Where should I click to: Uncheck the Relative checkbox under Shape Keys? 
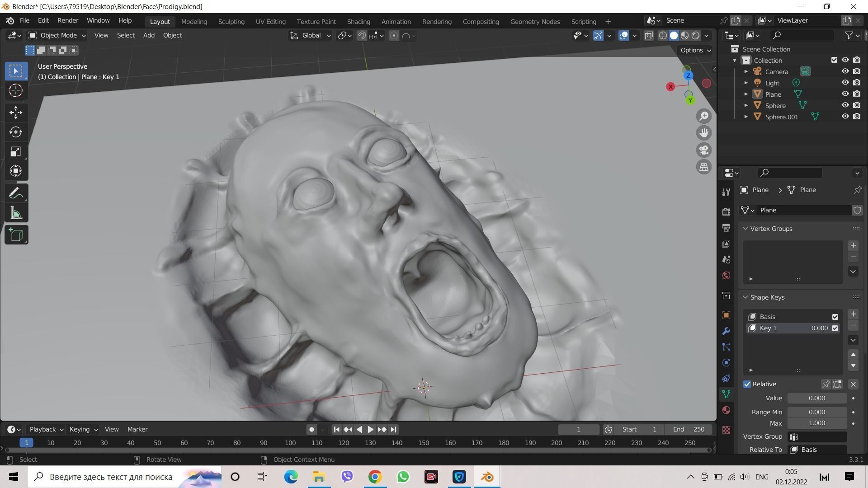(747, 384)
